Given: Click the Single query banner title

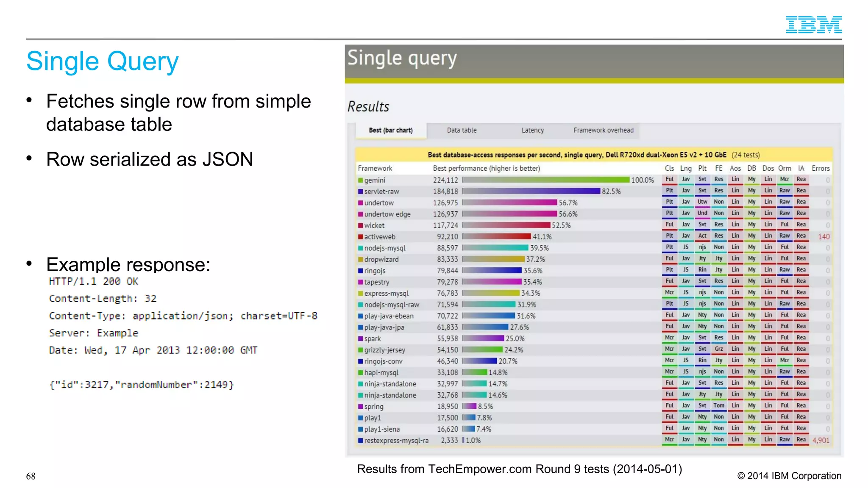Looking at the screenshot, I should (x=402, y=58).
